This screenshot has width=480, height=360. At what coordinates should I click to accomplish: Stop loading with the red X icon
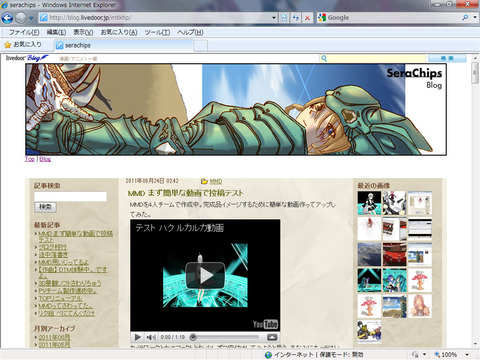307,18
